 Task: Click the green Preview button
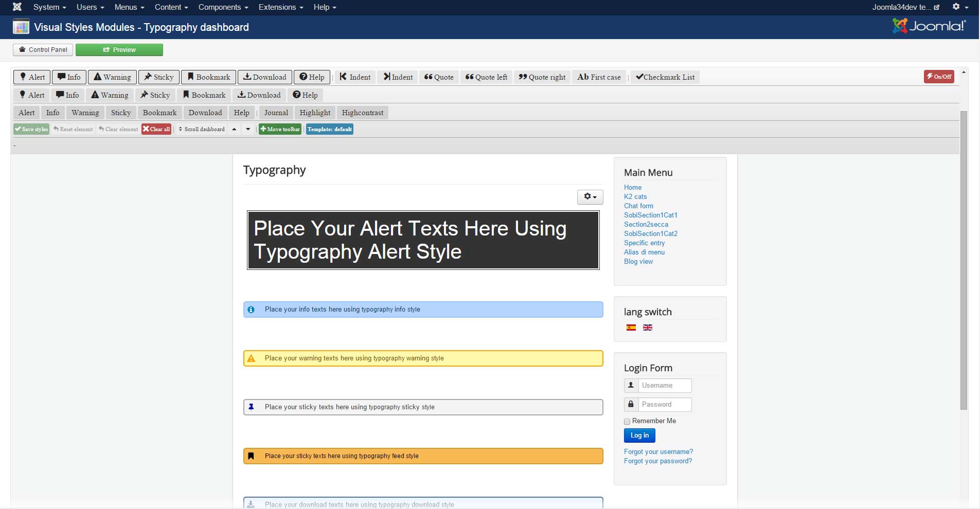tap(119, 50)
